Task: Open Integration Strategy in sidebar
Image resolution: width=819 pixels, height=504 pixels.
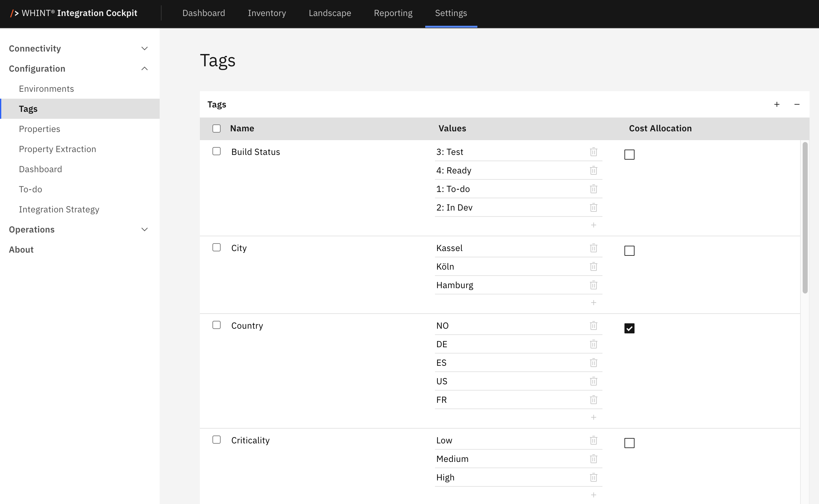Action: (x=80, y=209)
